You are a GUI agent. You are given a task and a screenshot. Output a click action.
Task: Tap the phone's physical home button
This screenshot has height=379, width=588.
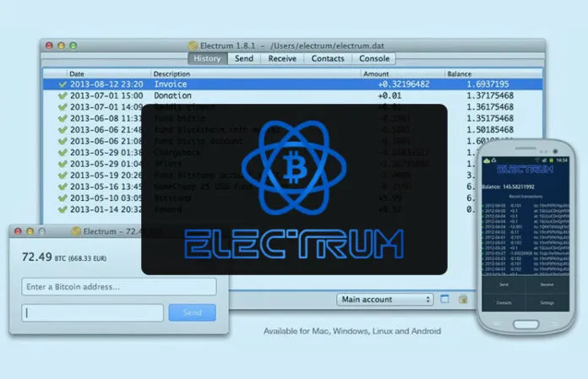(525, 324)
